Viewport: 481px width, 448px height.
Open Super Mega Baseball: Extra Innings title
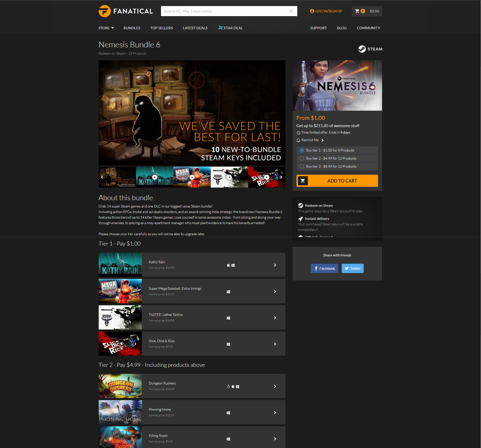pos(175,288)
